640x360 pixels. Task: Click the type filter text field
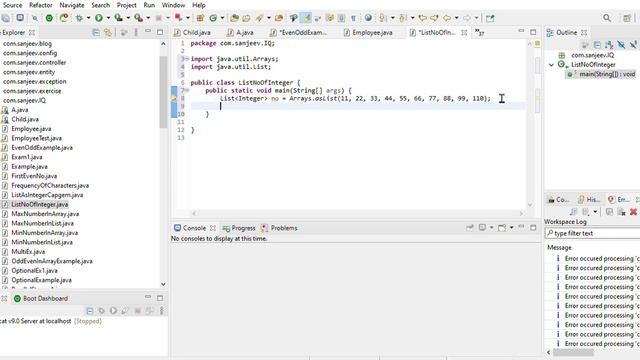tap(593, 233)
